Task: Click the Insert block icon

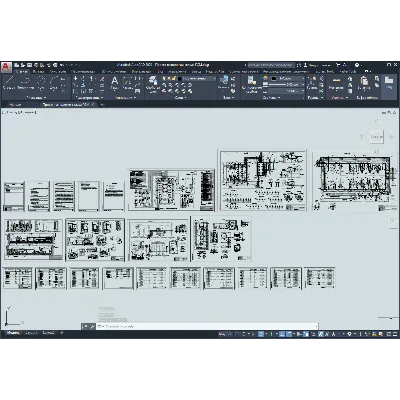Action: click(x=224, y=82)
